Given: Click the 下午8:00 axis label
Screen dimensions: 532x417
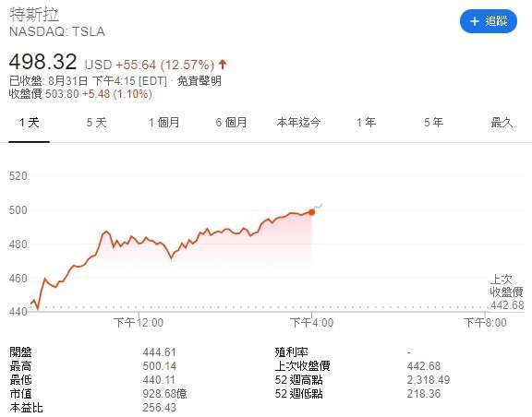Looking at the screenshot, I should coord(485,322).
